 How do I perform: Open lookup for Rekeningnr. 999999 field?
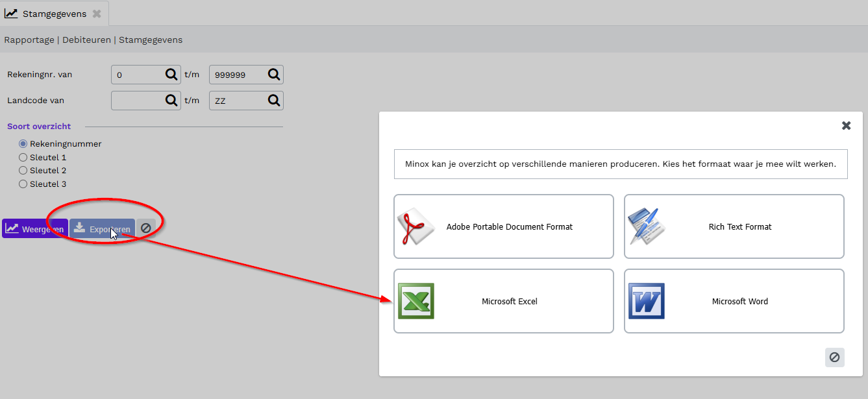274,75
